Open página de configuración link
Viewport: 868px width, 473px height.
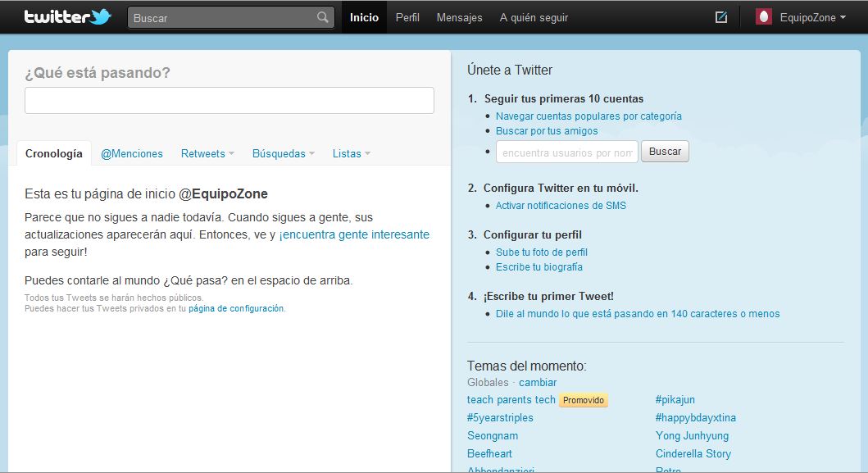[x=236, y=308]
